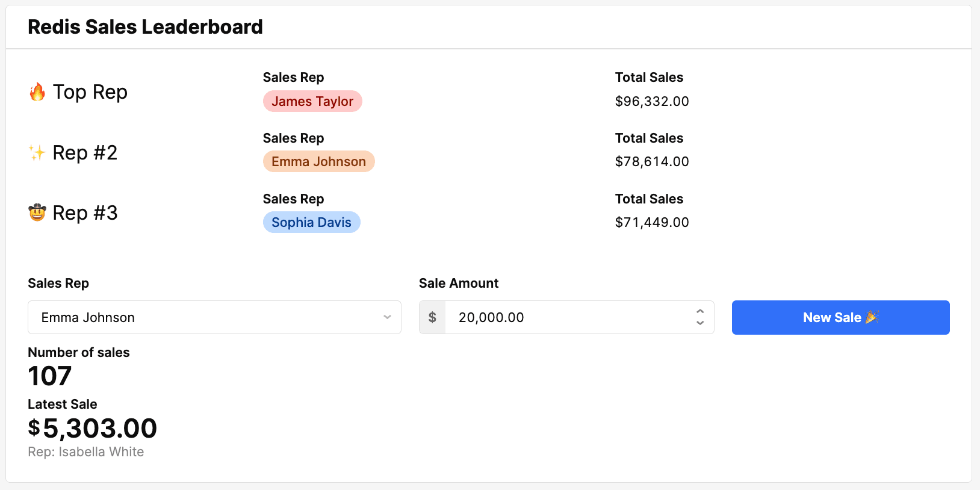Image resolution: width=980 pixels, height=490 pixels.
Task: Click the James Taylor red badge
Action: (312, 101)
